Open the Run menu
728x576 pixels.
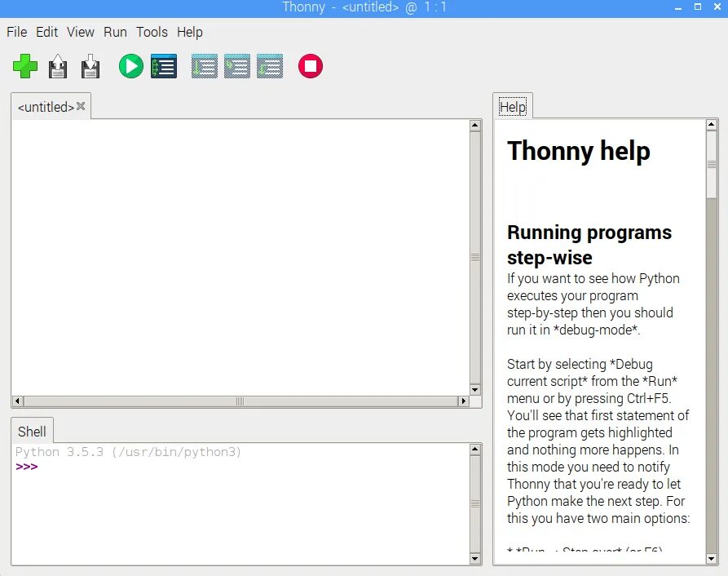point(115,32)
